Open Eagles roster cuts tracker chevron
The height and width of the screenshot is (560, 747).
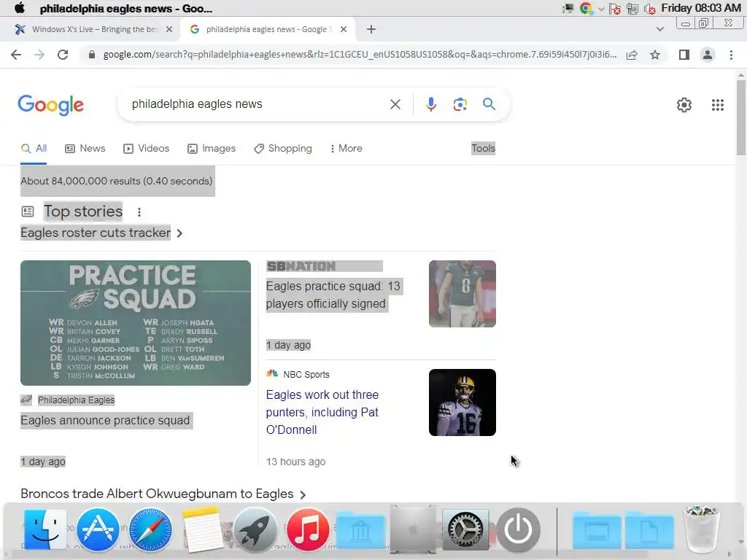pyautogui.click(x=179, y=233)
